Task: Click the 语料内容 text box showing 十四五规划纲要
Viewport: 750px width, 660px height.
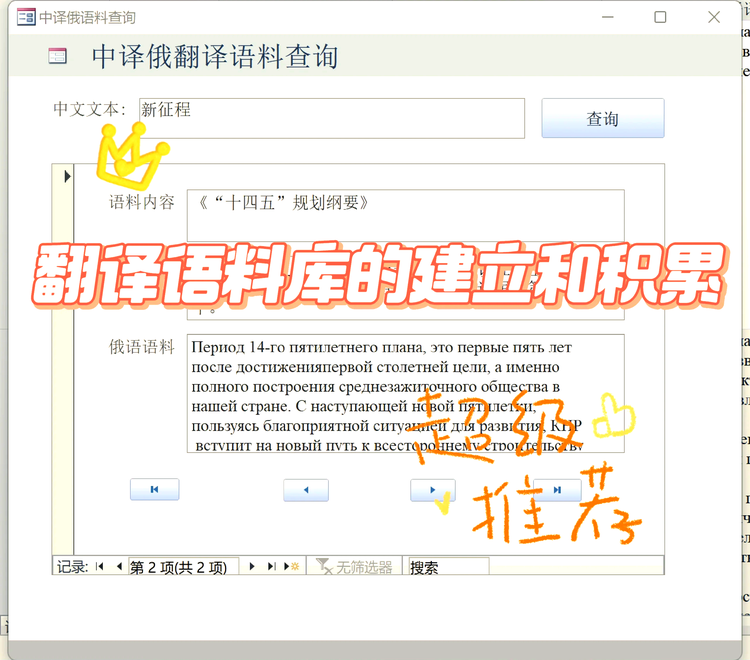Action: pyautogui.click(x=405, y=215)
